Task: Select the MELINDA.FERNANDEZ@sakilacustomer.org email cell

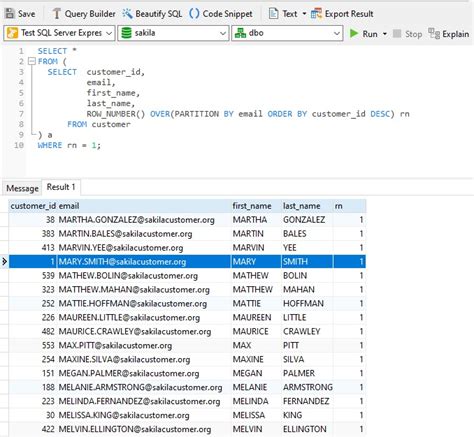Action: point(144,401)
